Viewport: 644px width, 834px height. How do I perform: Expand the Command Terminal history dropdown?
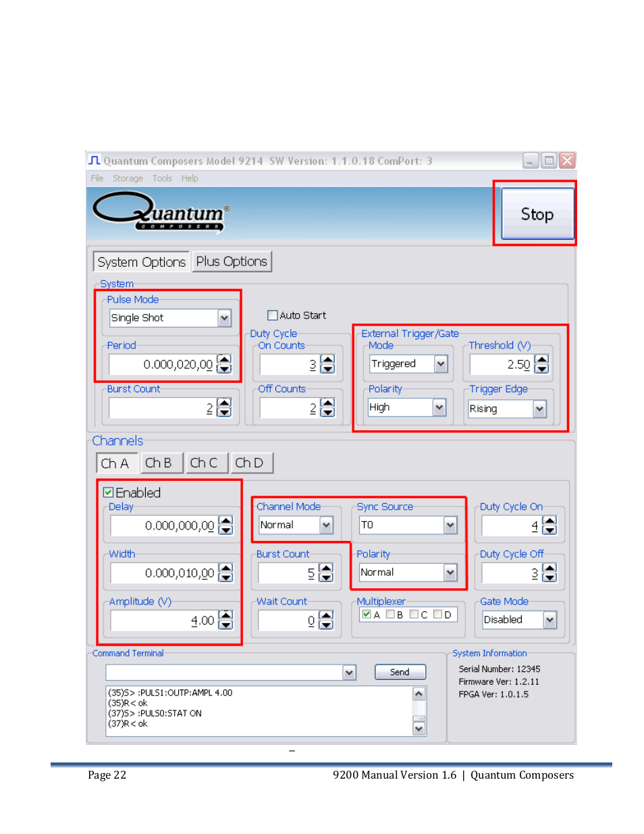(349, 672)
